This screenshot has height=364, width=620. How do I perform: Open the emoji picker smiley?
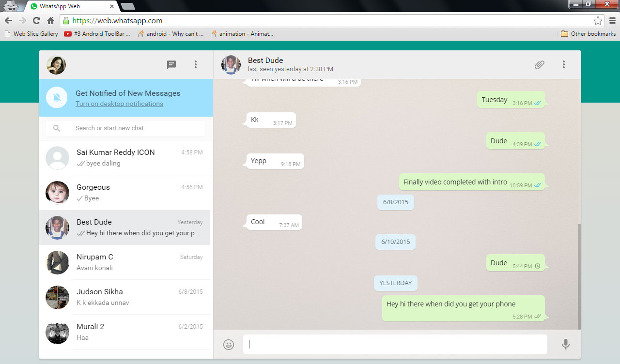pos(229,344)
